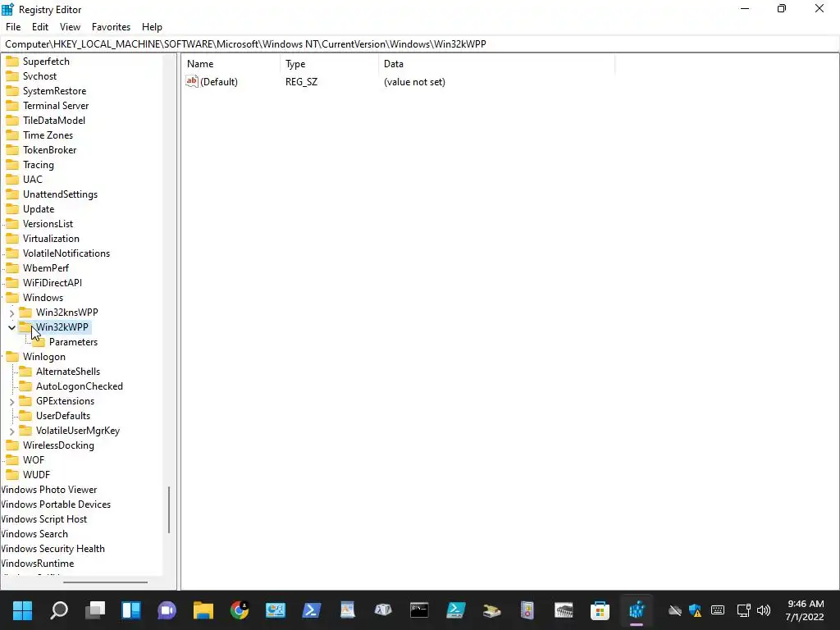Click the Superfetch folder icon
This screenshot has width=840, height=630.
[11, 62]
